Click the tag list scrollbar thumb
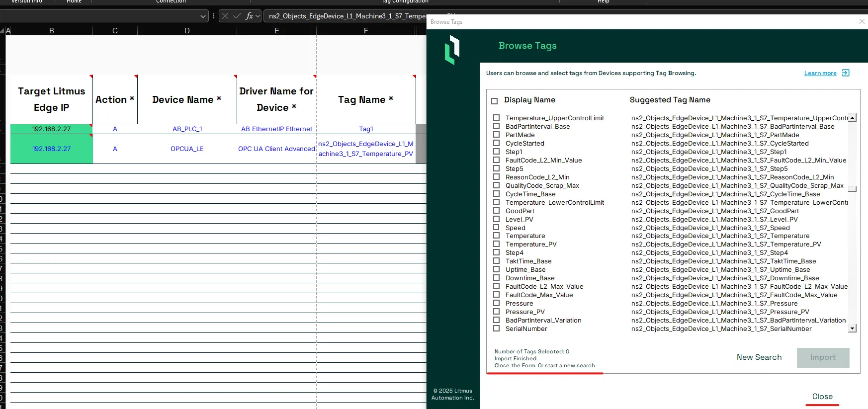The image size is (868, 409). [x=853, y=189]
